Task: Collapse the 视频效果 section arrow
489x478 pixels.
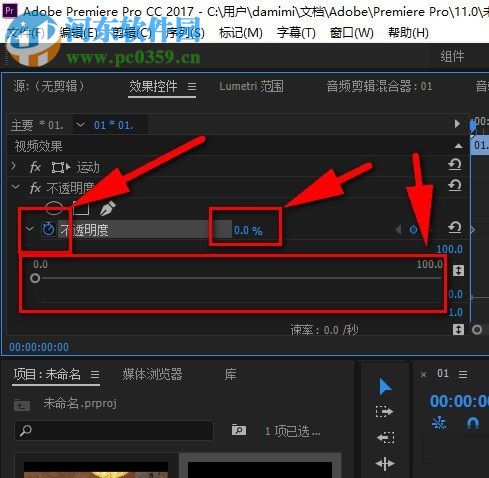Action: [458, 146]
